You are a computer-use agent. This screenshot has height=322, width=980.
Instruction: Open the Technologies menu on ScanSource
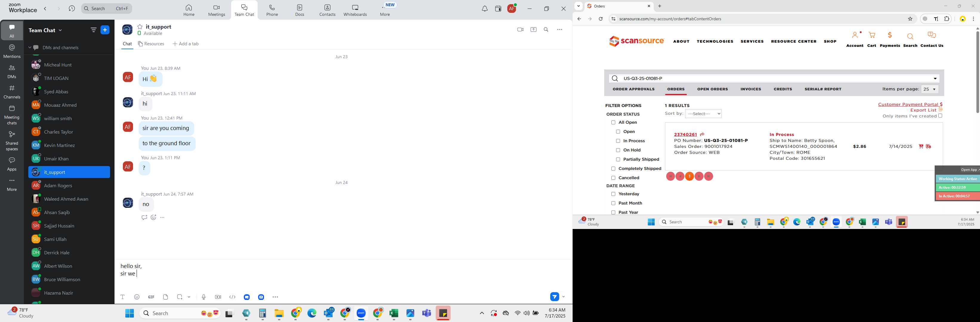coord(715,41)
